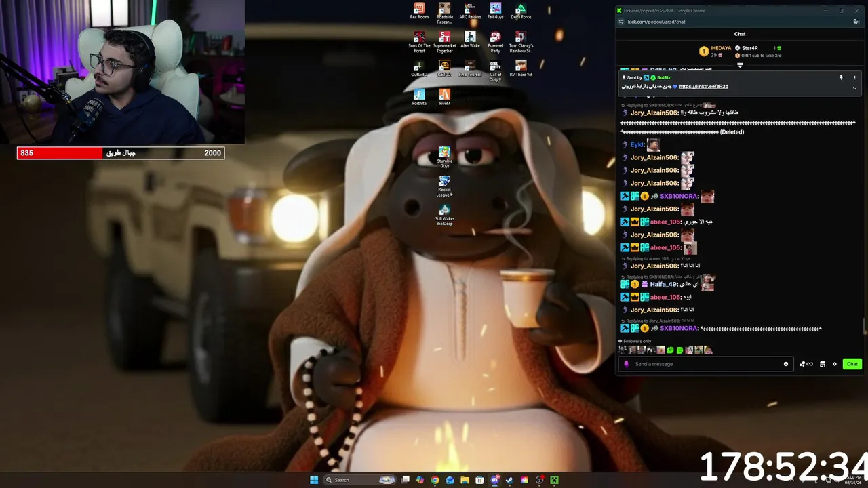The image size is (868, 488).
Task: Click username Eyki in chat
Action: tap(637, 144)
